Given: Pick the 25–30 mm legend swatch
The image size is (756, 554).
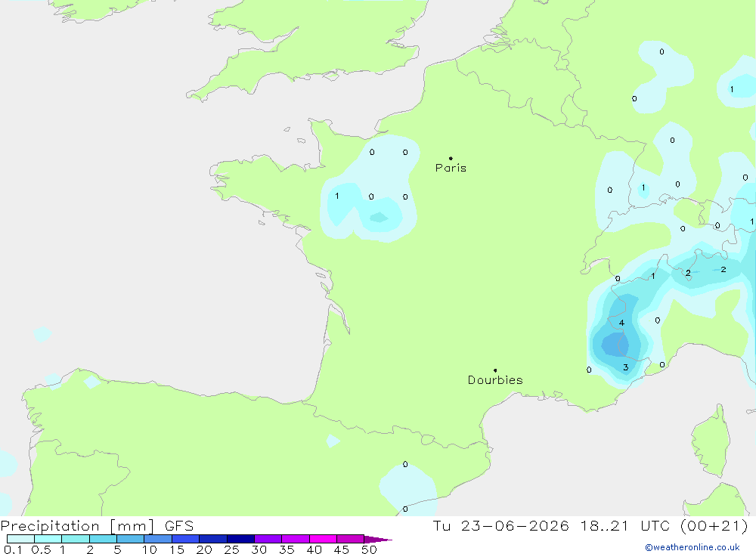Looking at the screenshot, I should (240, 539).
